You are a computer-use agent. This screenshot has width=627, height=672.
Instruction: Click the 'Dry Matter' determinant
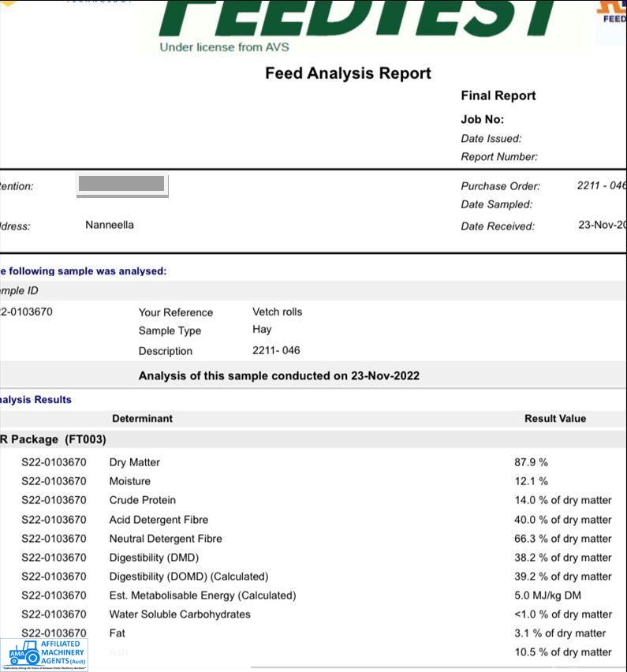pyautogui.click(x=135, y=462)
